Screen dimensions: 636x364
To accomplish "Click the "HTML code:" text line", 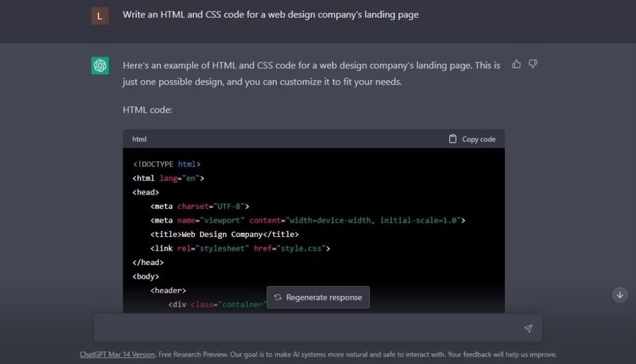I will pos(147,109).
